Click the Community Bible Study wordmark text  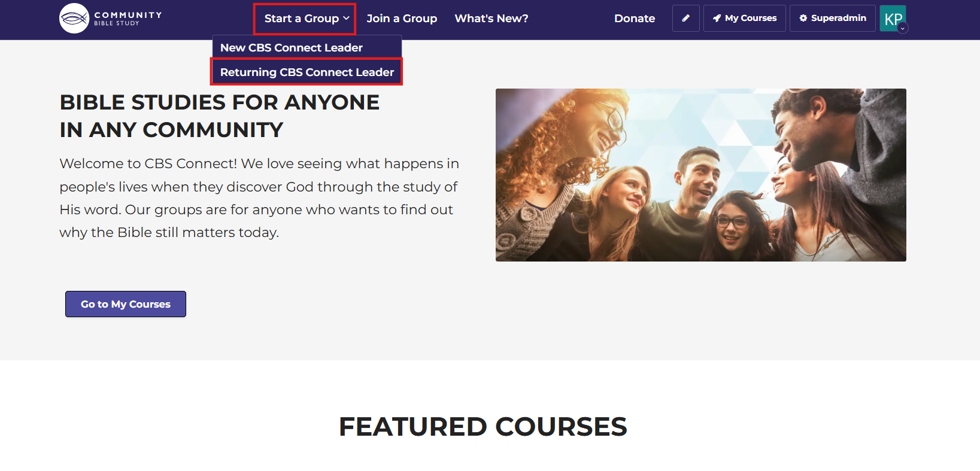click(128, 19)
